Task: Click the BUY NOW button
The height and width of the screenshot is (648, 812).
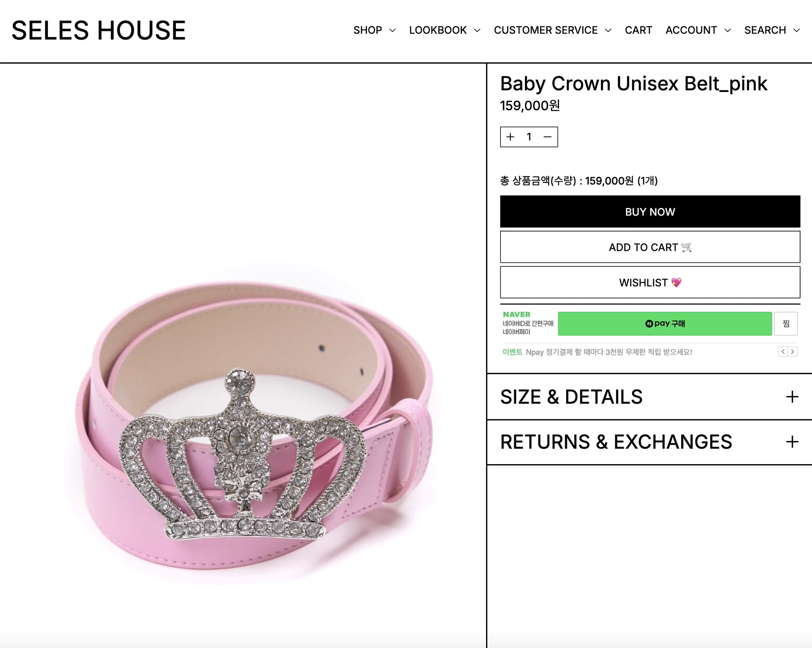Action: click(650, 212)
